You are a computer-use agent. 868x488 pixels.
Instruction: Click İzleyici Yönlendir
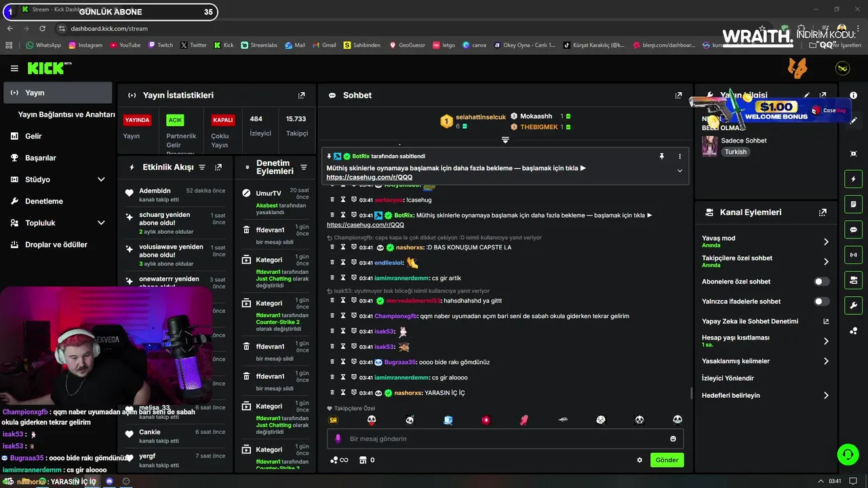pyautogui.click(x=728, y=378)
